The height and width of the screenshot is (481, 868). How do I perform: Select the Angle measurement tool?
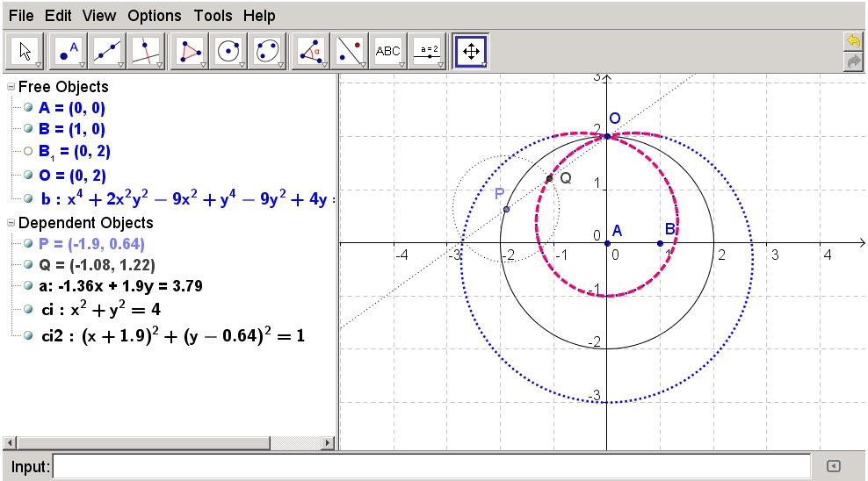click(310, 52)
